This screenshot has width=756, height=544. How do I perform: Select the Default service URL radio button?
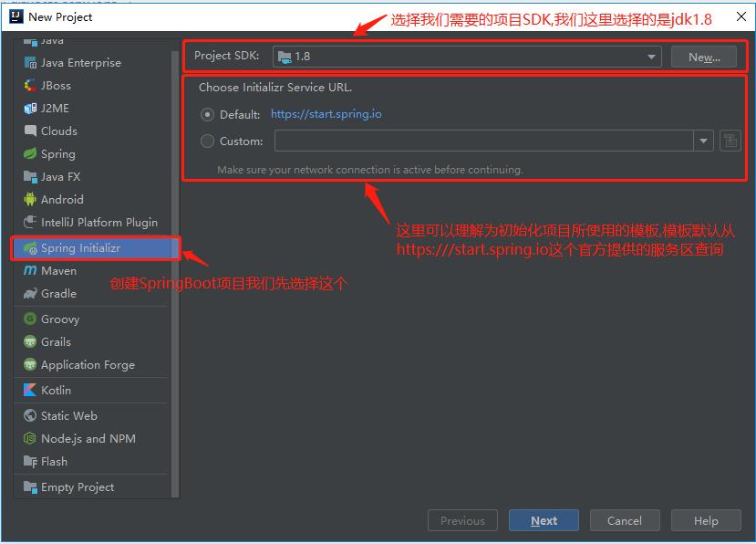tap(207, 114)
